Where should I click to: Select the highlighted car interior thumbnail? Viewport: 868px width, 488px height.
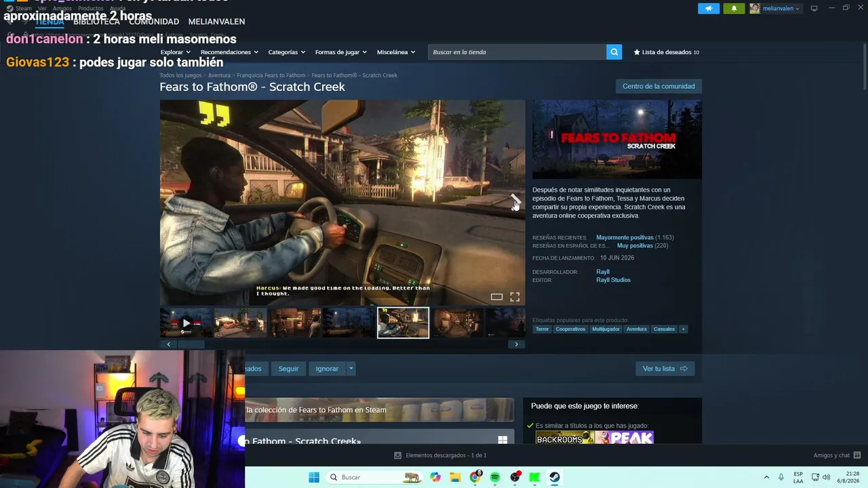tap(403, 323)
